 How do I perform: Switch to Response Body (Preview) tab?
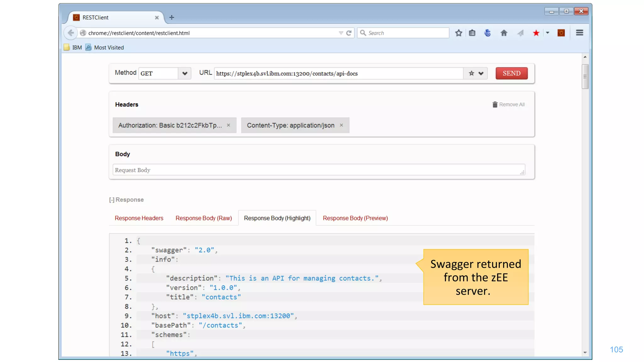pos(355,218)
